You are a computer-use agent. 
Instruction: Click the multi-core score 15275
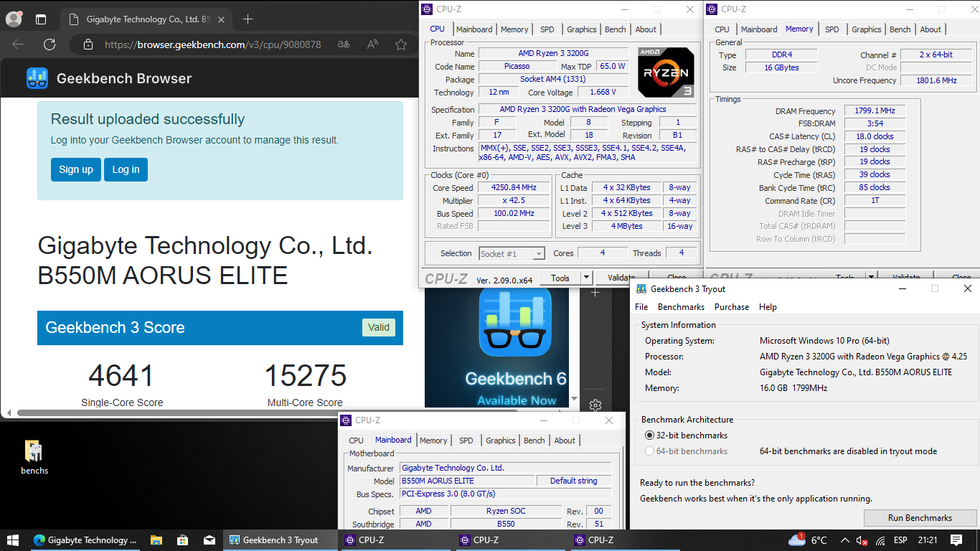(x=306, y=376)
